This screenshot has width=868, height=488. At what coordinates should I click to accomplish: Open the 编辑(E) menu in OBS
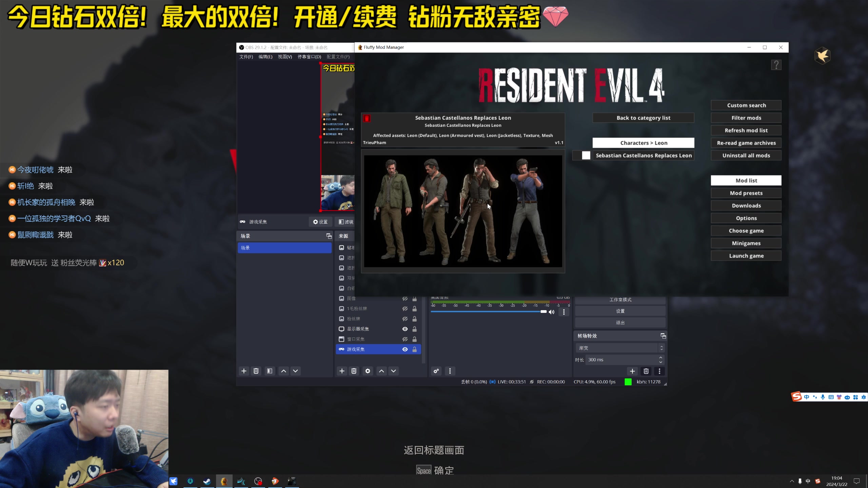265,57
